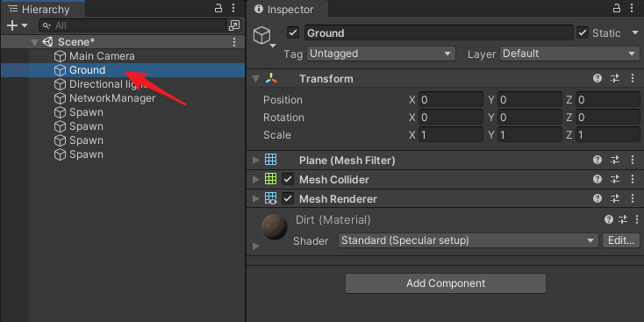This screenshot has width=644, height=322.
Task: Click the Mesh Filter grid icon
Action: (x=270, y=160)
